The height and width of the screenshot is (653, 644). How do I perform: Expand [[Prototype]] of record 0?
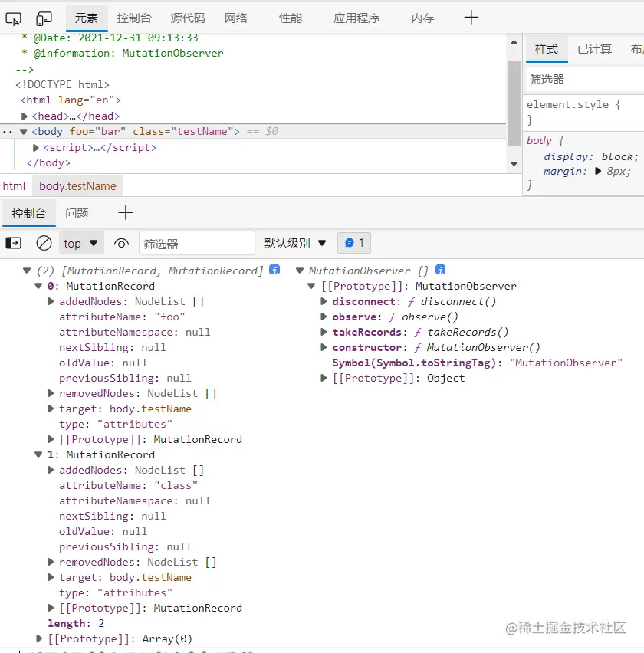click(x=51, y=439)
